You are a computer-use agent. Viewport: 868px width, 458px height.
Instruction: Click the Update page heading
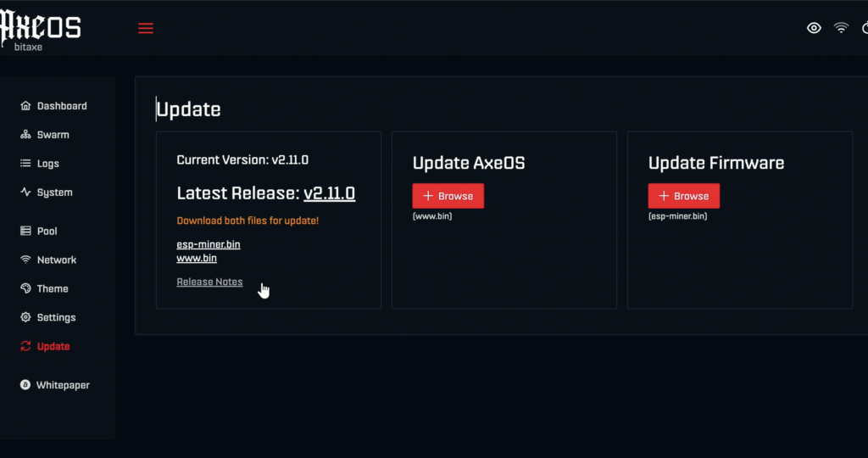point(189,109)
